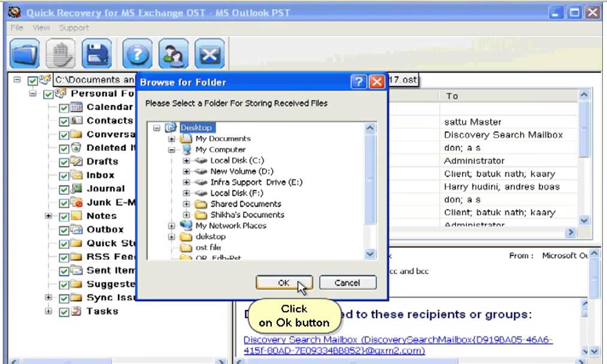Screen dimensions: 607x364
Task: Click the save floppy disk toolbar icon
Action: 97,53
